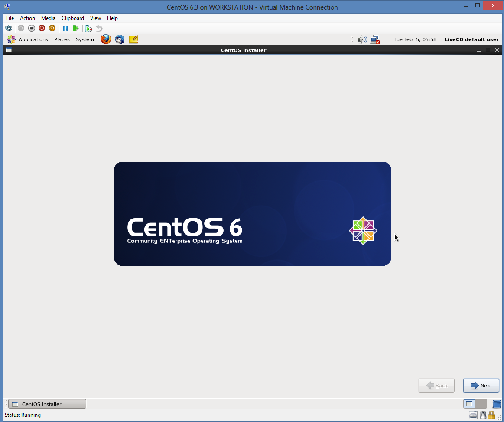Image resolution: width=504 pixels, height=422 pixels.
Task: Select CentOS Installer in the taskbar
Action: tap(47, 404)
